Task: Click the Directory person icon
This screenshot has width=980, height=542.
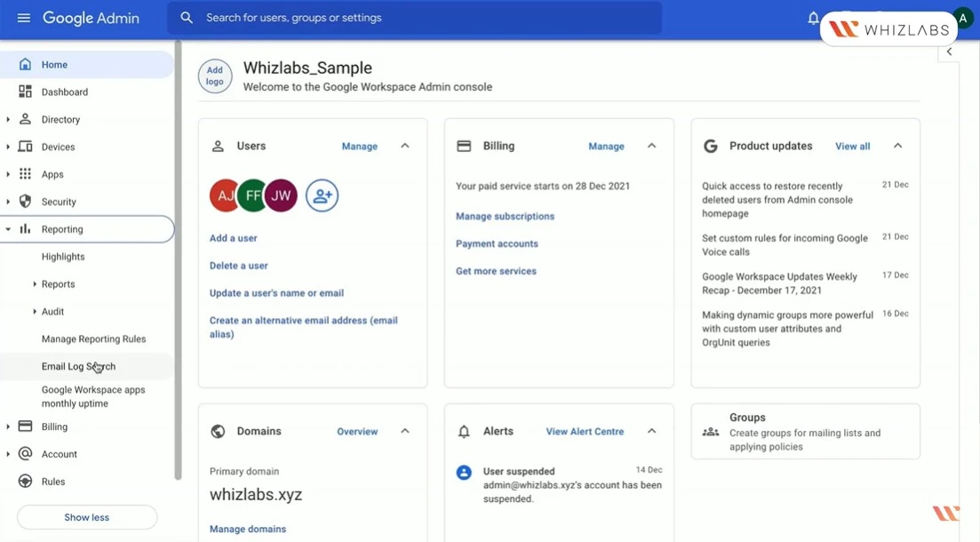Action: click(25, 119)
